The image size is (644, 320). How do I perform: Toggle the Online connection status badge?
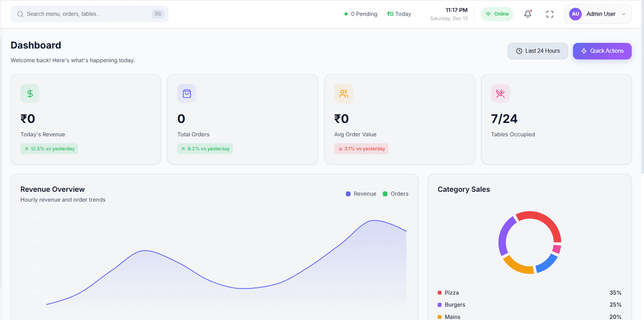tap(497, 13)
